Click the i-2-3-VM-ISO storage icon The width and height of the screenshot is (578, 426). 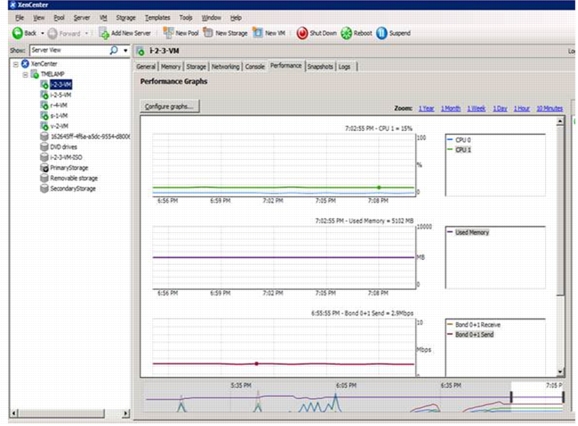tap(44, 157)
